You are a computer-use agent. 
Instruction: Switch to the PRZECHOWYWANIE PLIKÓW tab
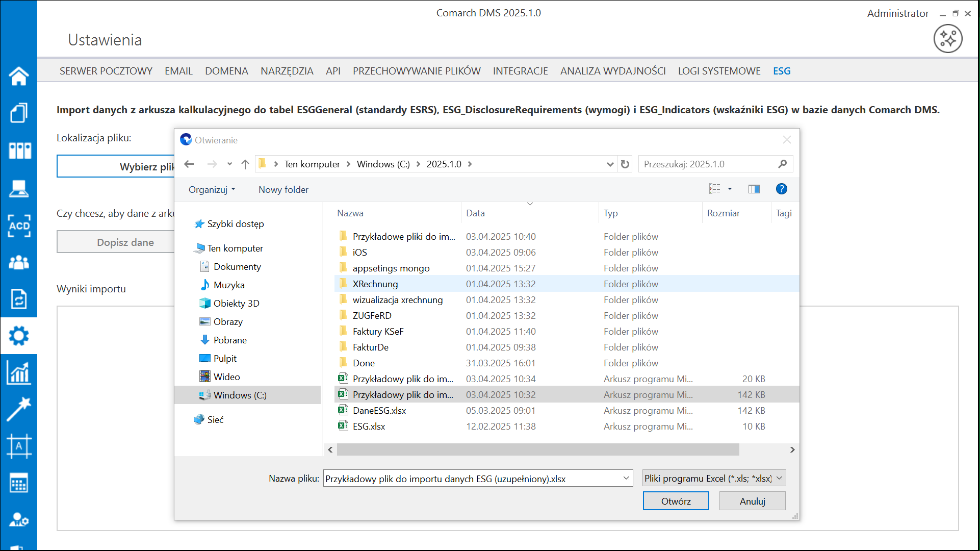click(417, 71)
